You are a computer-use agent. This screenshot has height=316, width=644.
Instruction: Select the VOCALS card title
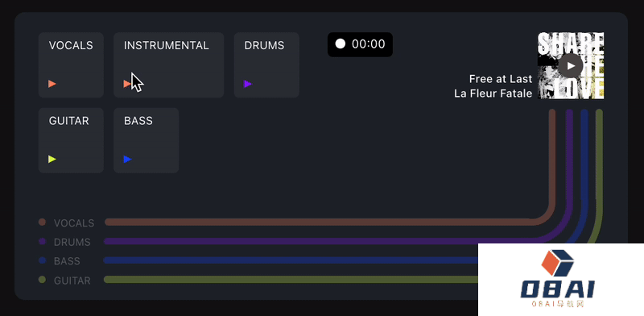[x=71, y=45]
